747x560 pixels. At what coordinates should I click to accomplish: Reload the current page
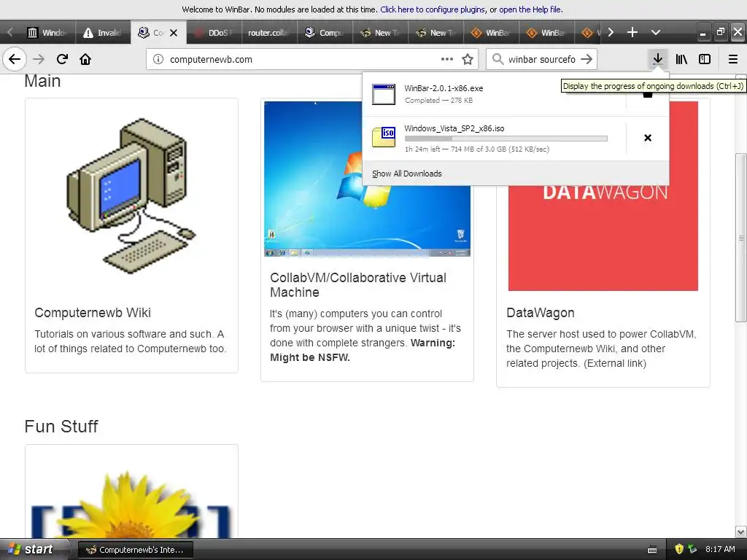pyautogui.click(x=62, y=59)
